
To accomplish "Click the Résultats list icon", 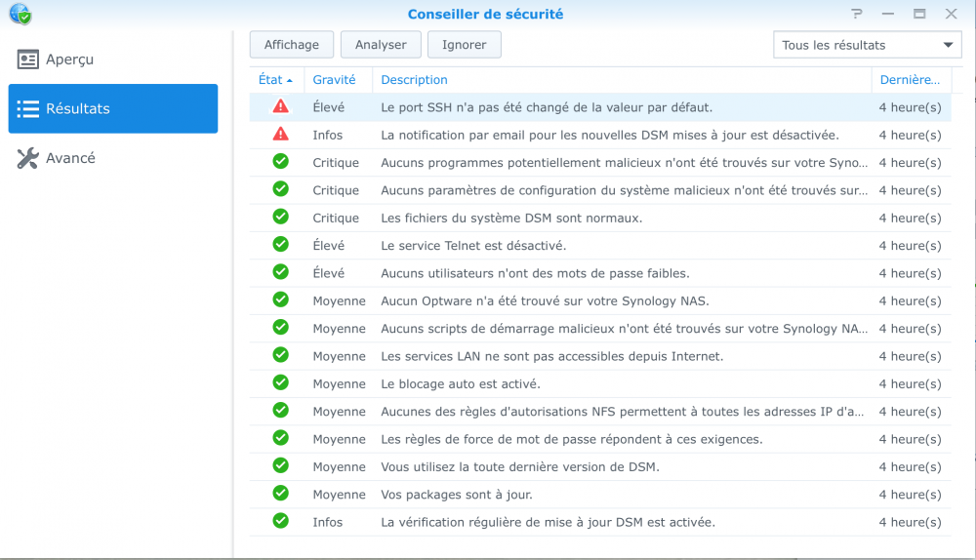I will tap(27, 109).
